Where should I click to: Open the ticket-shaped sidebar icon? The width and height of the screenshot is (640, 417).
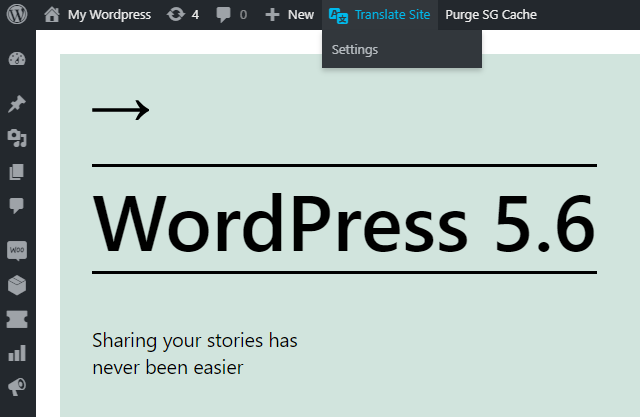pos(17,319)
